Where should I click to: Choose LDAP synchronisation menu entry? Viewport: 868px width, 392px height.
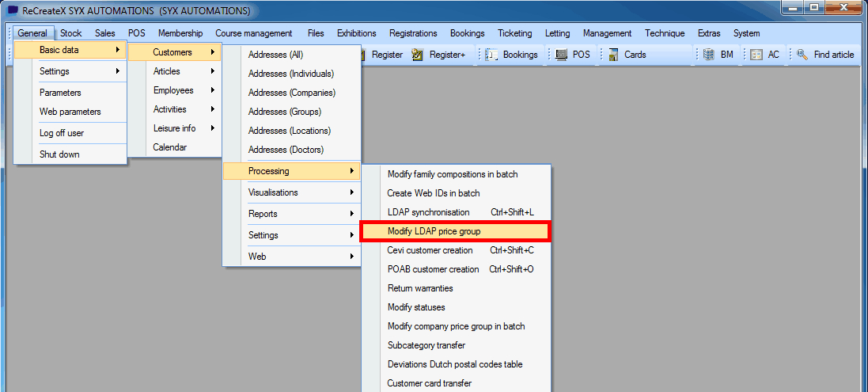tap(428, 212)
